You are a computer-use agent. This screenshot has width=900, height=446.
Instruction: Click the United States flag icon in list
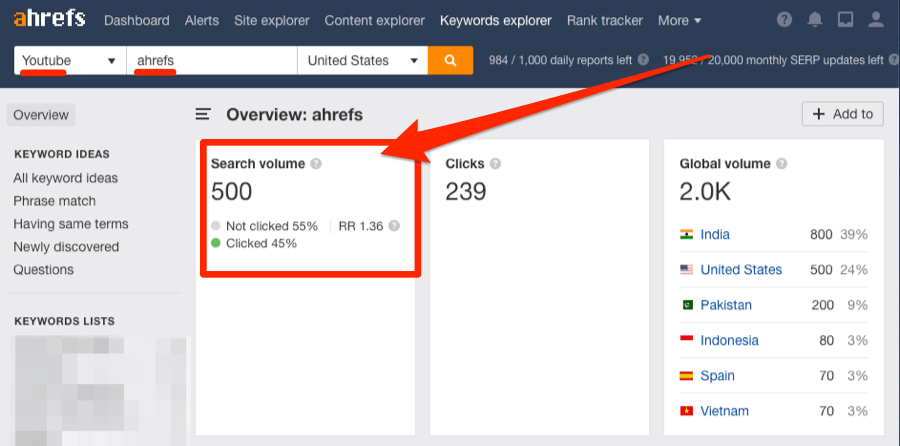(686, 269)
